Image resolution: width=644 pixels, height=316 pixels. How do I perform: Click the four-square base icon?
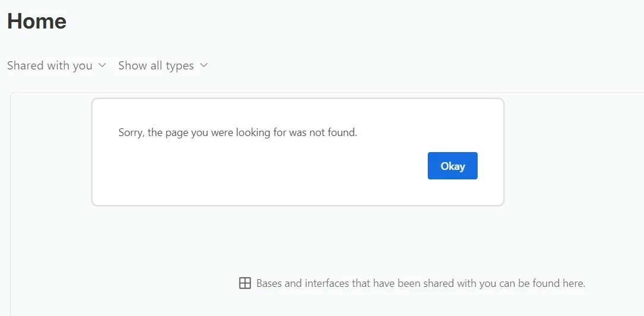click(x=245, y=283)
